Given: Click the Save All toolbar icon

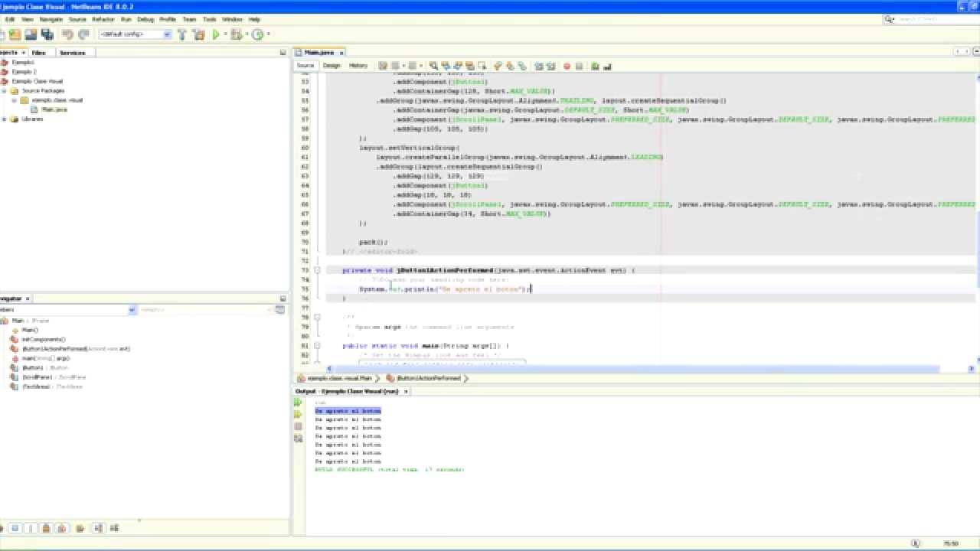Looking at the screenshot, I should [47, 34].
